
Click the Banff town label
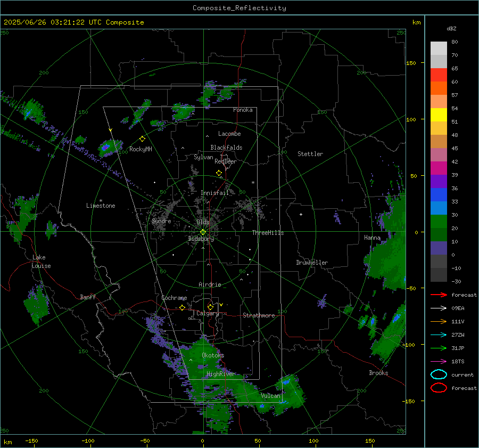click(88, 297)
